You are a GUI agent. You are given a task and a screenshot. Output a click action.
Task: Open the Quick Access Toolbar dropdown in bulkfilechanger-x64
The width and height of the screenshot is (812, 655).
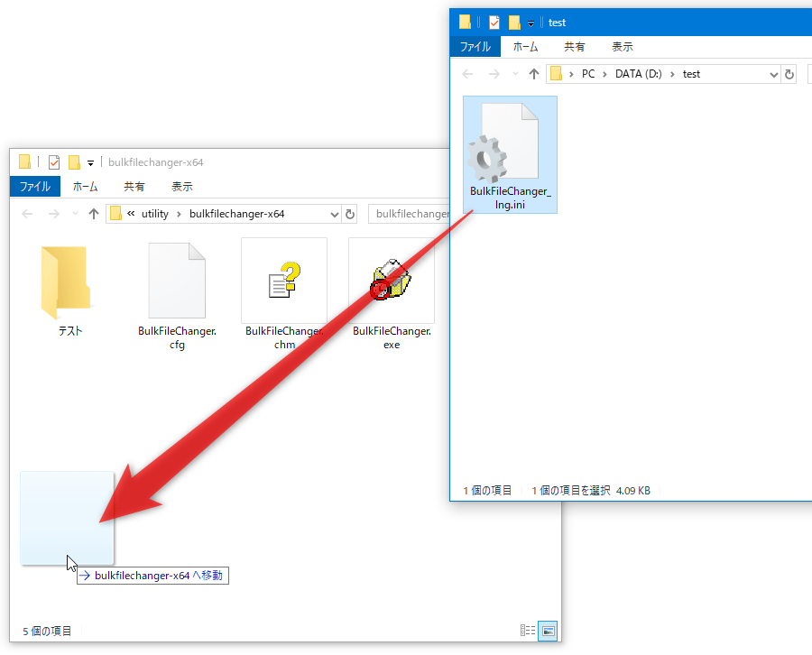(90, 163)
